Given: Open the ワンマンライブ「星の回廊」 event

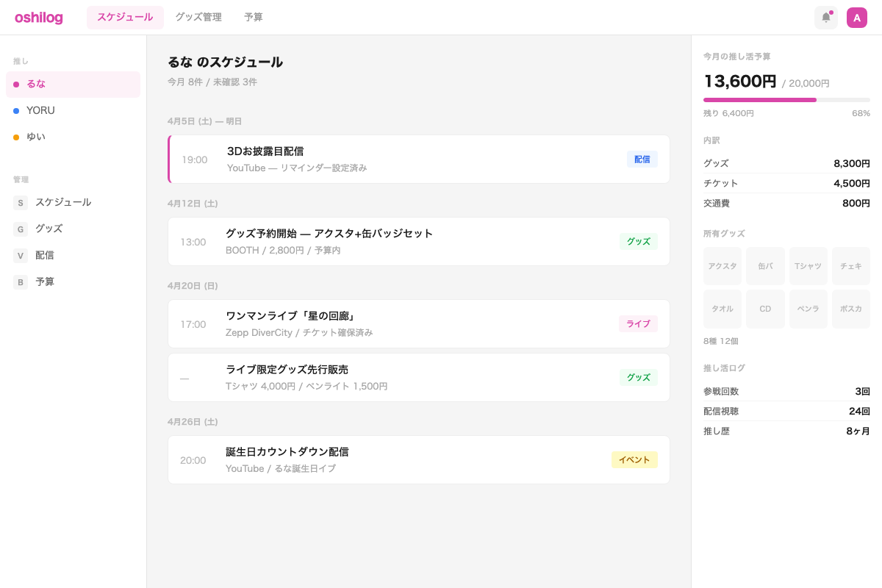Looking at the screenshot, I should pyautogui.click(x=419, y=323).
